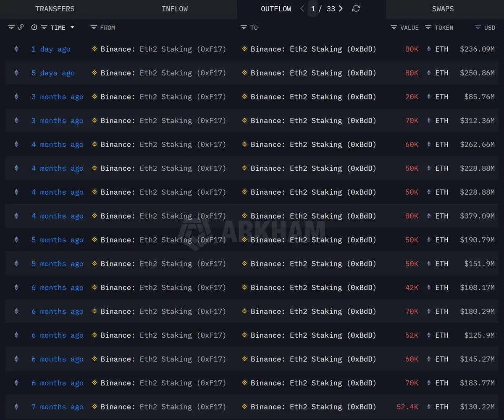The image size is (504, 420).
Task: Click the 80K value link on top row
Action: point(411,49)
